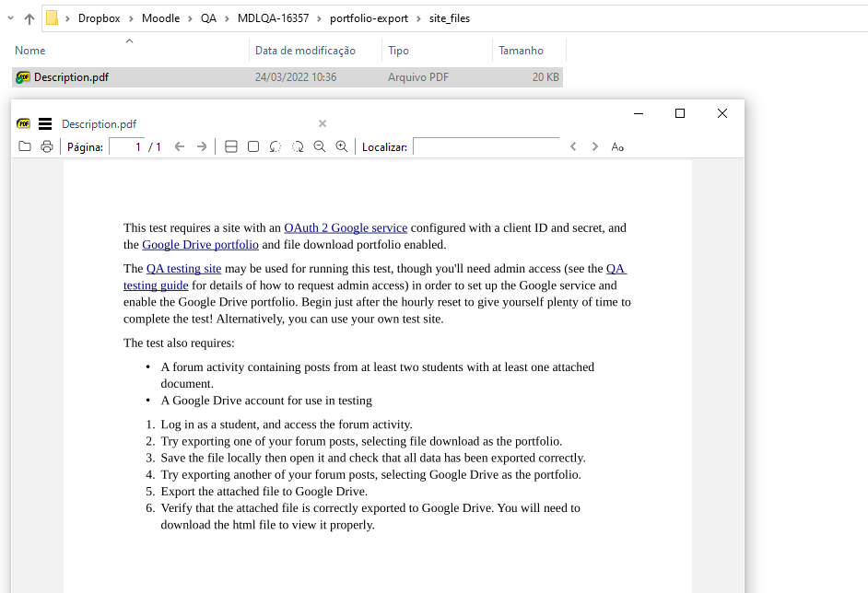Expand chevron after Moodle in breadcrumb

coord(190,18)
